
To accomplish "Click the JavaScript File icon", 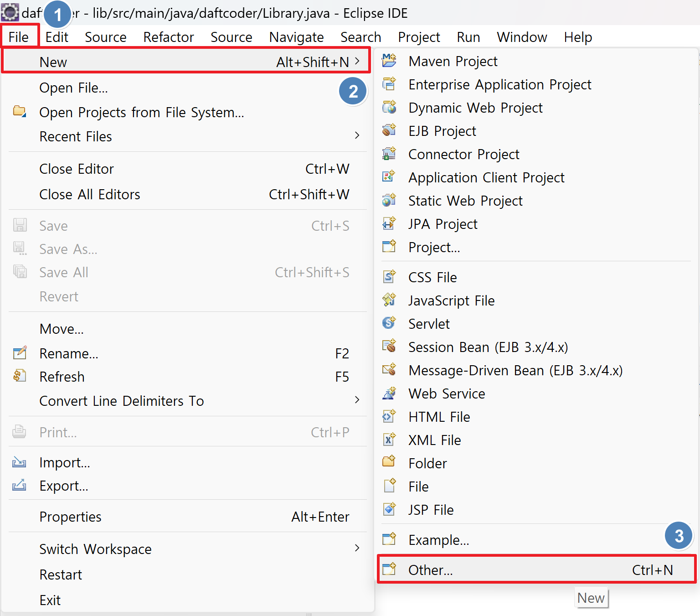I will [389, 300].
